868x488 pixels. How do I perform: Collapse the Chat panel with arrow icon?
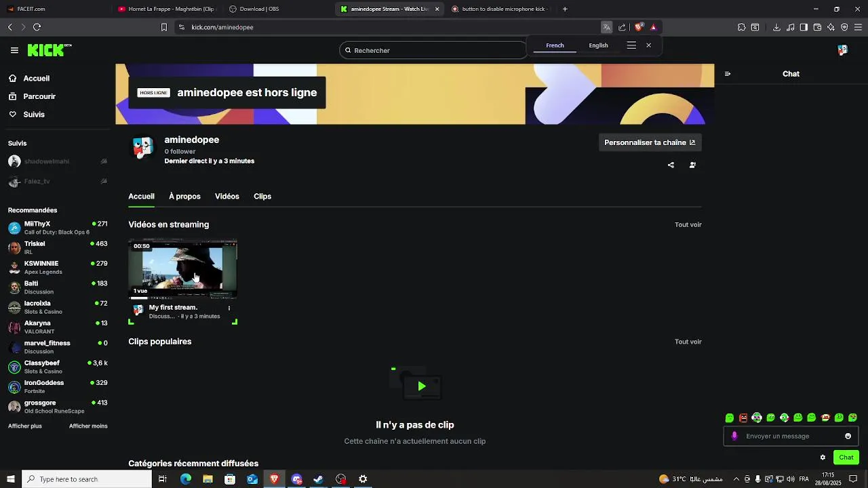point(728,74)
